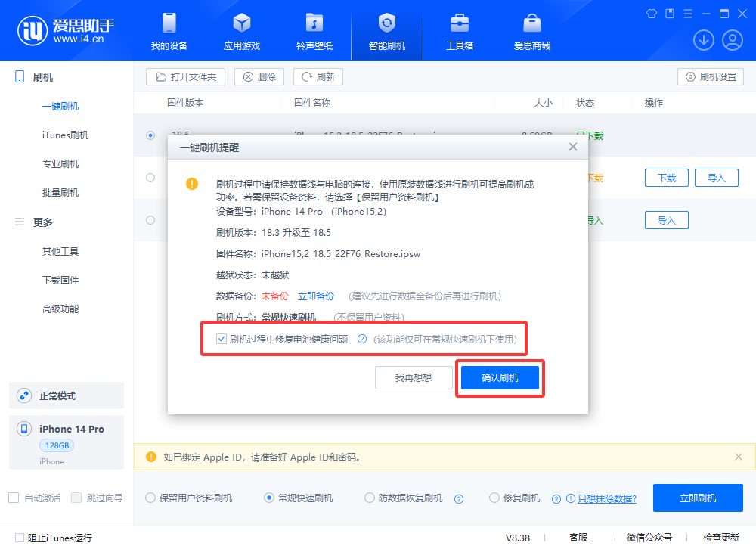Open the 爱思商城 store
Viewport: 756px width, 549px height.
click(532, 31)
